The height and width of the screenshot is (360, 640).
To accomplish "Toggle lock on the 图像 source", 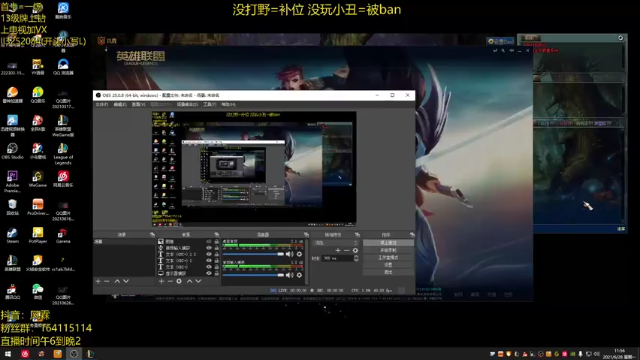I will click(x=217, y=242).
